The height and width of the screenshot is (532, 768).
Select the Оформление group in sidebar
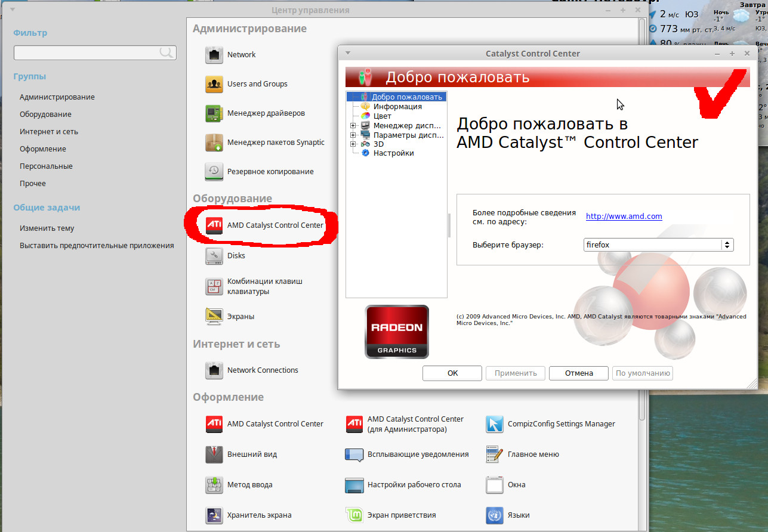43,149
